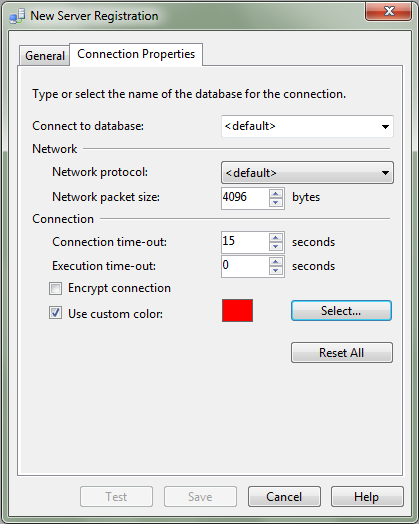This screenshot has height=524, width=419.
Task: Switch to the General tab
Action: pyautogui.click(x=44, y=55)
